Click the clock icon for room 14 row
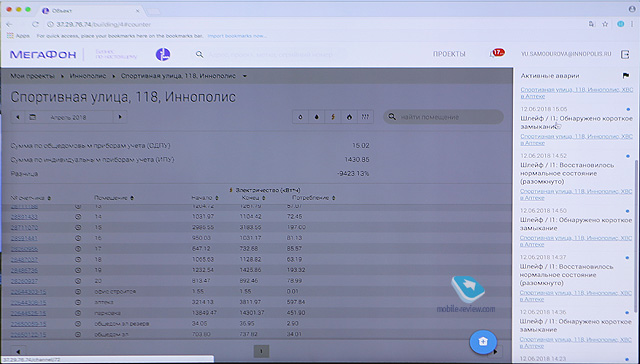Screen dimensions: 640x364 pos(78,217)
